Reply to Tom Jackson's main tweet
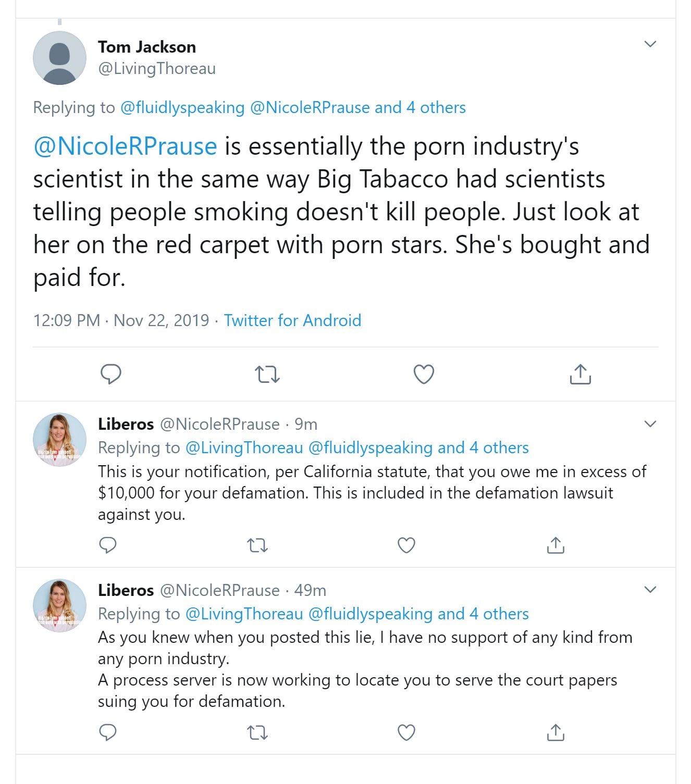Image resolution: width=691 pixels, height=784 pixels. [x=110, y=374]
